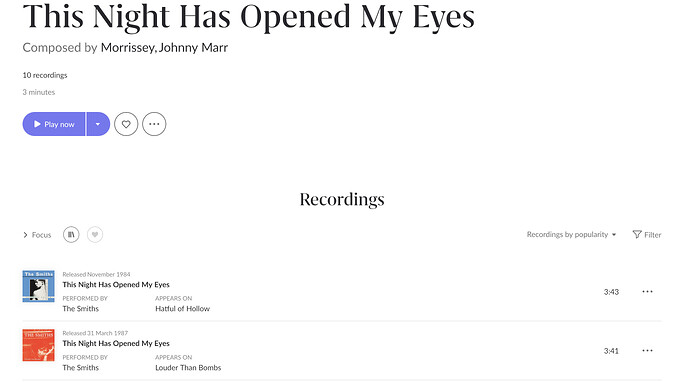Open composer Johnny Marr link
This screenshot has width=690, height=382.
click(x=193, y=48)
